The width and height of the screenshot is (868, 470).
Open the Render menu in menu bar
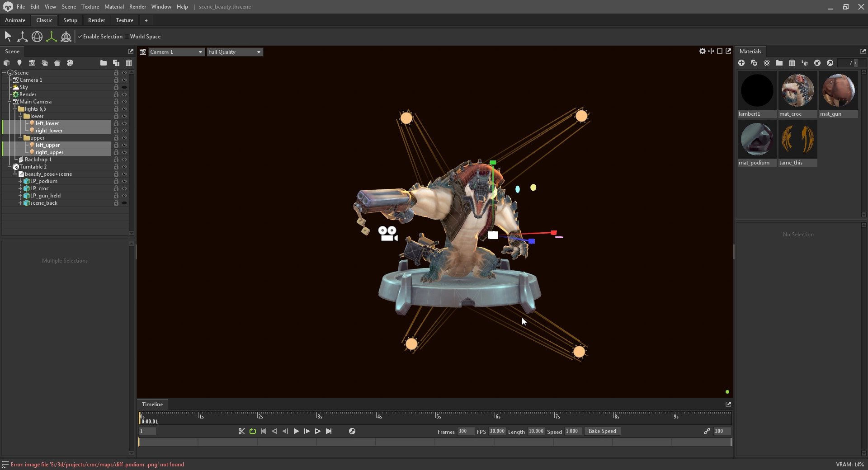pyautogui.click(x=137, y=7)
